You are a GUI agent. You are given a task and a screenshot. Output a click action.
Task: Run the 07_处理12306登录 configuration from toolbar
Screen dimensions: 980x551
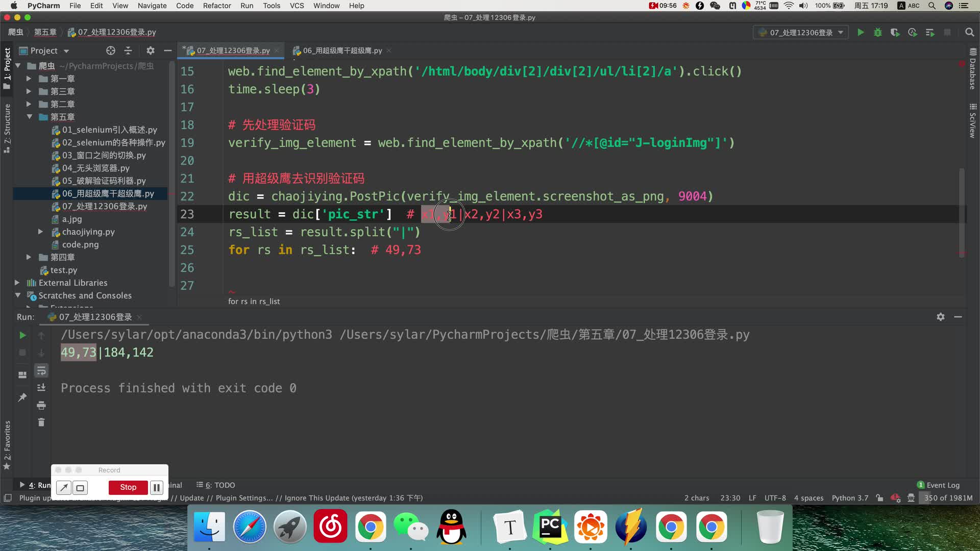(861, 33)
